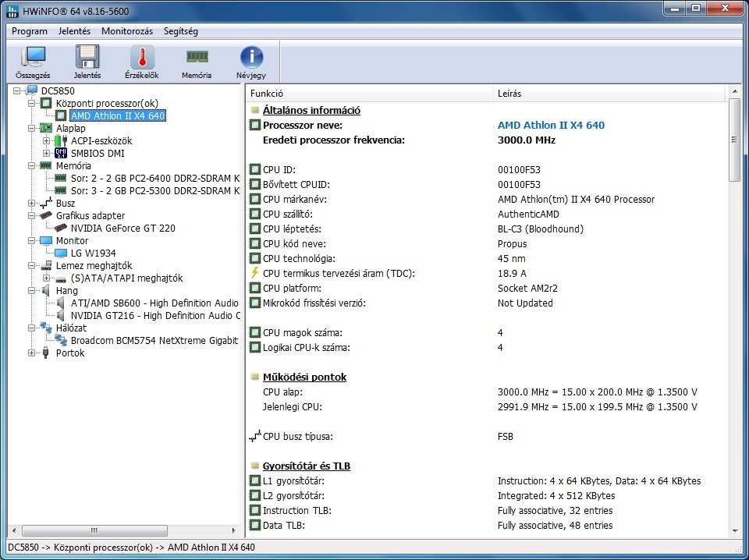
Task: Click the monitor icon beside LG W1934
Action: (61, 253)
